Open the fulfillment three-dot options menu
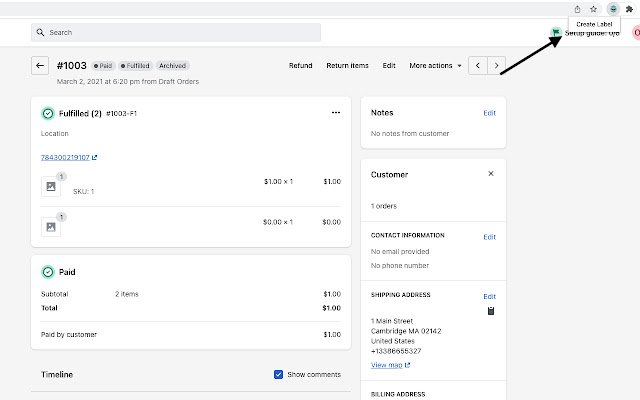 (335, 113)
